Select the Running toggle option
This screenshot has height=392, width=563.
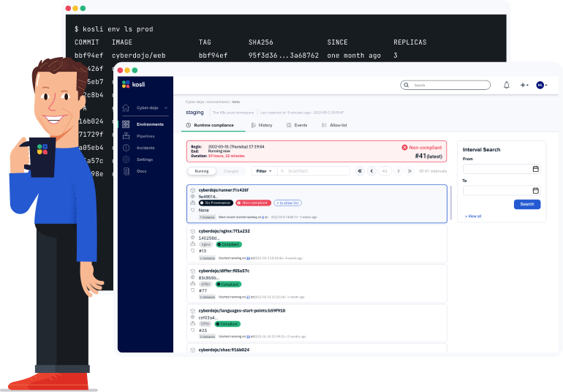coord(202,171)
